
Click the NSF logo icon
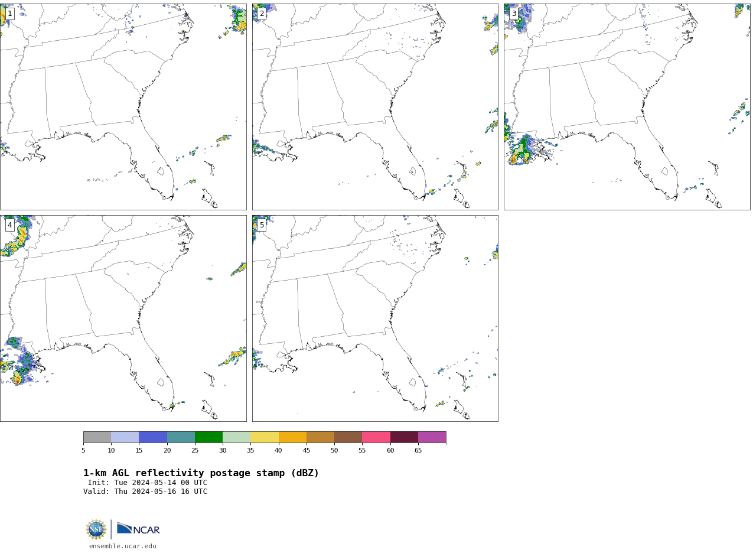(x=96, y=529)
